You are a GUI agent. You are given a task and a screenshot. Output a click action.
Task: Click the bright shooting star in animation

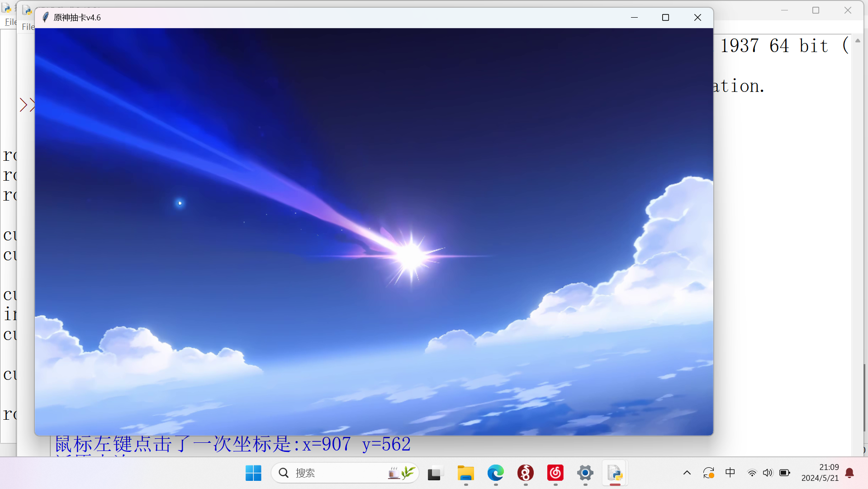[410, 256]
